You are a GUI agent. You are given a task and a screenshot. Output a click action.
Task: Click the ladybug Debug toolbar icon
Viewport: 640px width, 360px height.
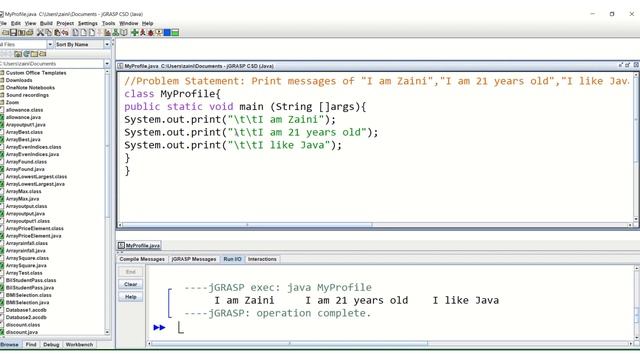pos(150,32)
